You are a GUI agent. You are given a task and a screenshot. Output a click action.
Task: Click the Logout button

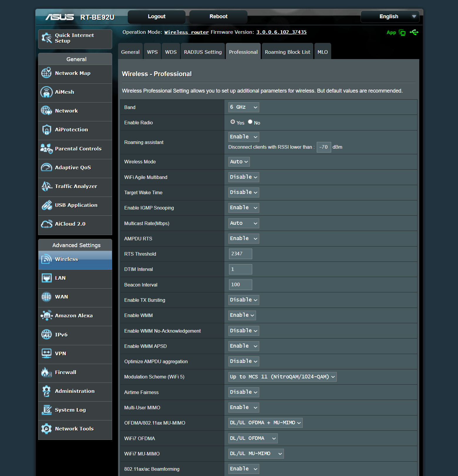(x=156, y=17)
